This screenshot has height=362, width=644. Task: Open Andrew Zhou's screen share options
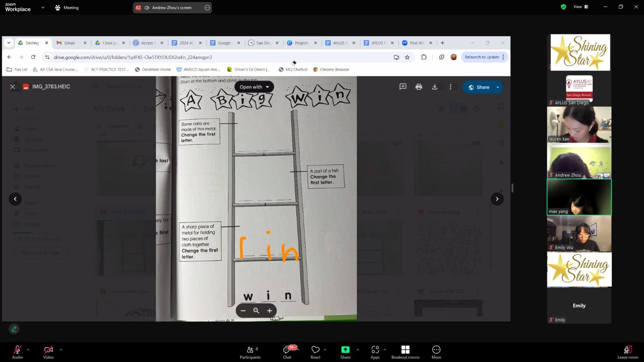point(207,8)
